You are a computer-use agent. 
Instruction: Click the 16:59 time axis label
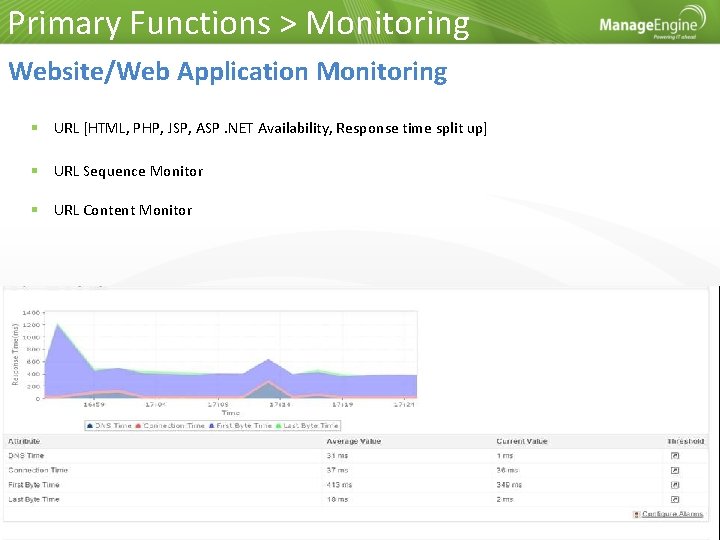pos(94,405)
